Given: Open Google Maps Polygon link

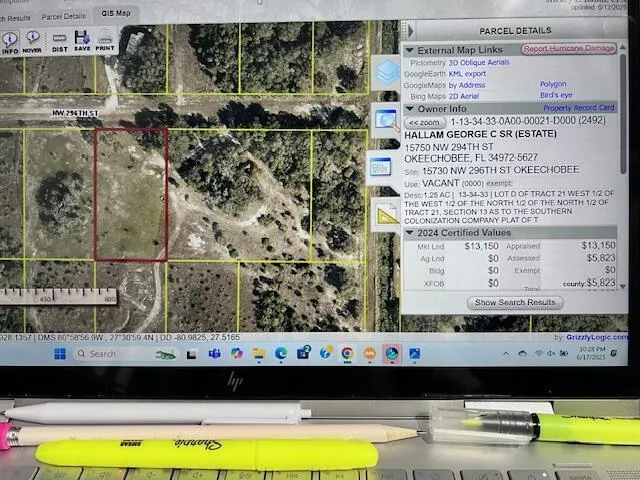Looking at the screenshot, I should 553,84.
